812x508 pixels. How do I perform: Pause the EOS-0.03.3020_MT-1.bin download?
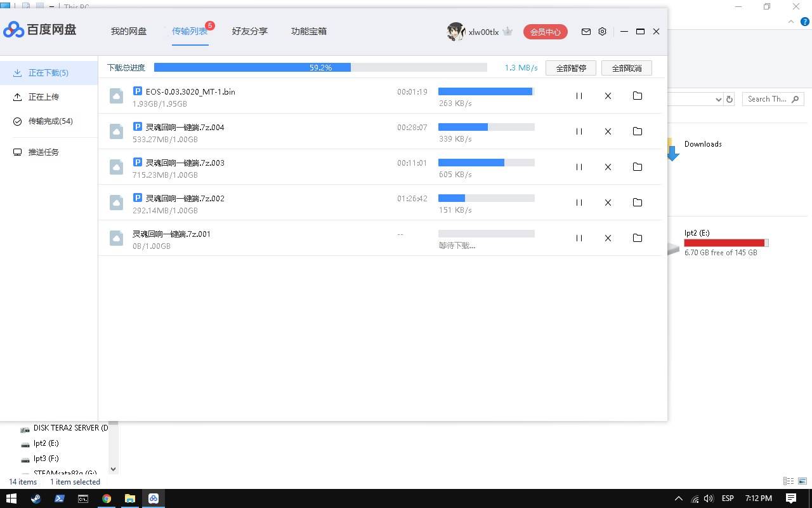579,96
